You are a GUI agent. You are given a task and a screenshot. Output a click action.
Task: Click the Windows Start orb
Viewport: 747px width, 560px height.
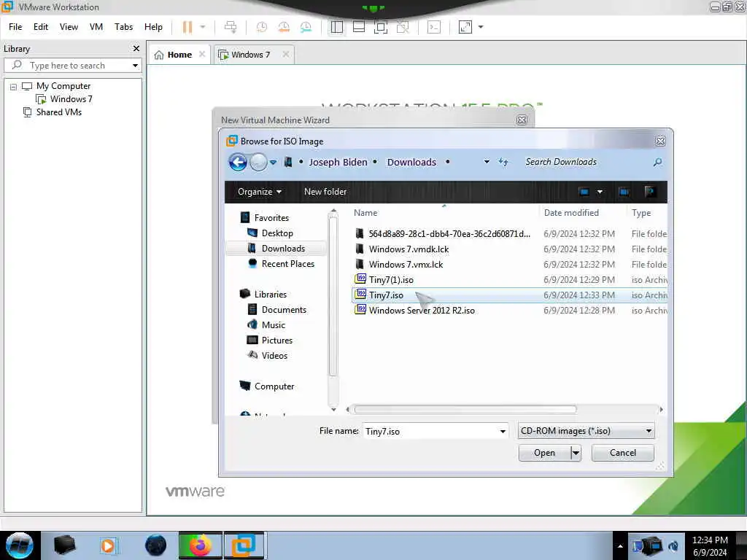(x=20, y=545)
